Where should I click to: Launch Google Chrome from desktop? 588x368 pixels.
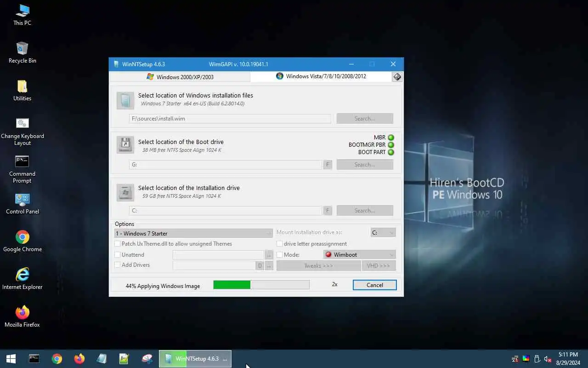[x=22, y=241]
